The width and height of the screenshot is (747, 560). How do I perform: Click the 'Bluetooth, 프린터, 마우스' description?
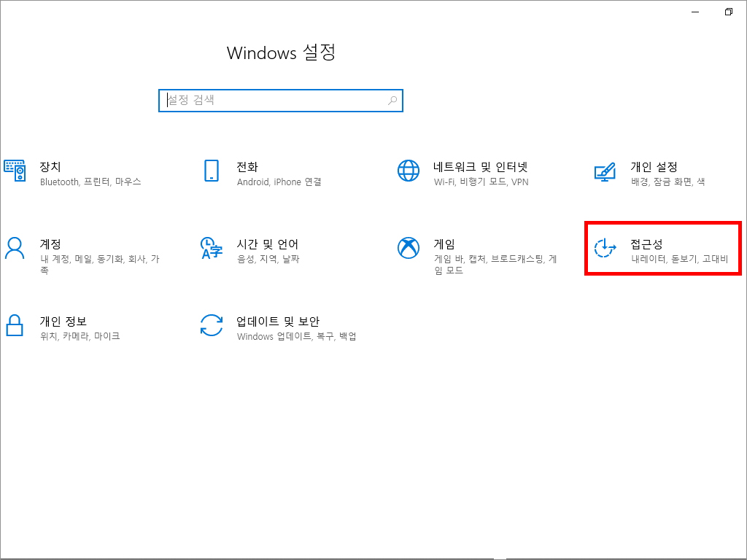coord(90,182)
